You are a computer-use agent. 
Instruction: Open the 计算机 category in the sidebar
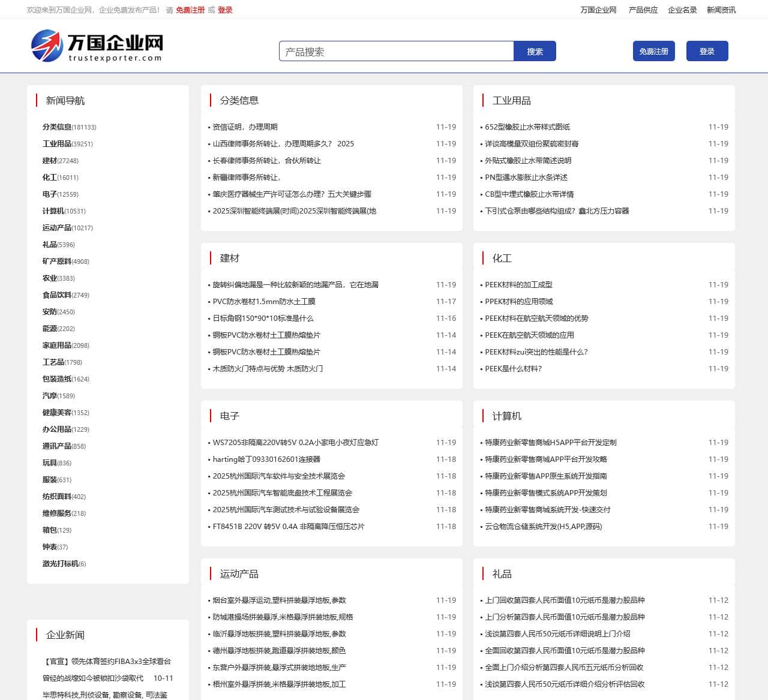pos(53,211)
